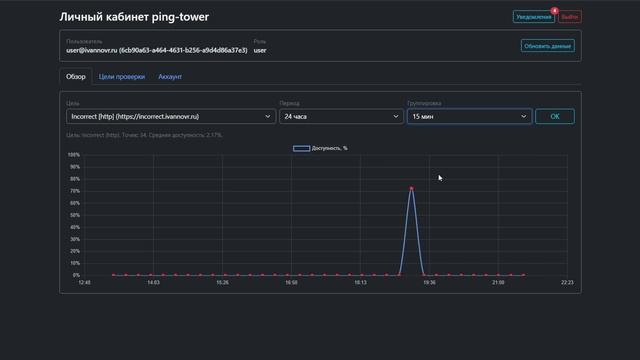This screenshot has height=360, width=640.
Task: Click the red Выйти logout button
Action: [x=569, y=17]
